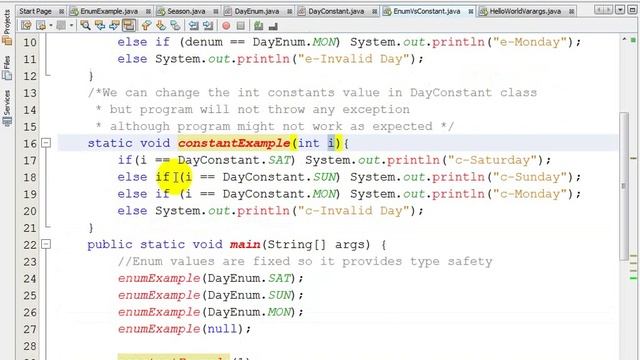Switch to the DayEnum.java tab
This screenshot has height=360, width=640.
[257, 11]
